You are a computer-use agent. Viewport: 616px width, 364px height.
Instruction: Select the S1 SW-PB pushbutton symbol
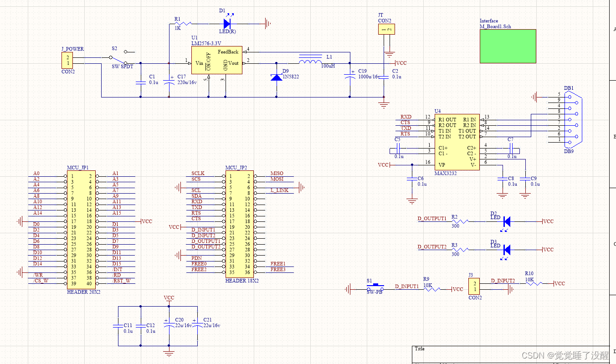pos(375,288)
